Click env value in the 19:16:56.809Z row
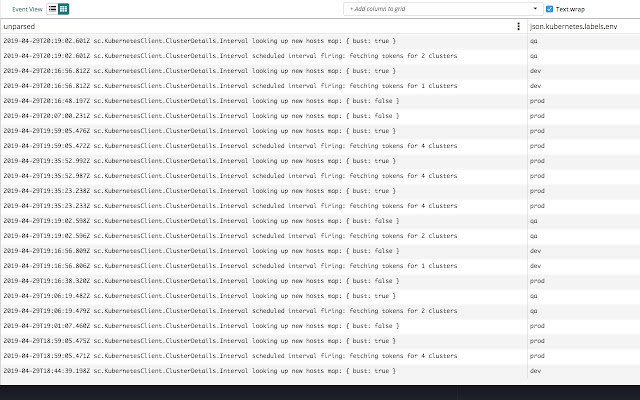 pyautogui.click(x=536, y=251)
